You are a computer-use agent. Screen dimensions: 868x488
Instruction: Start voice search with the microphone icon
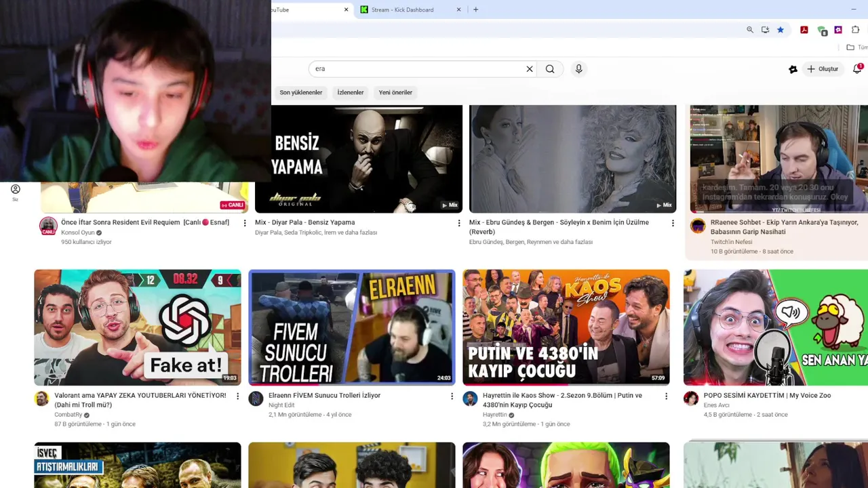coord(578,68)
